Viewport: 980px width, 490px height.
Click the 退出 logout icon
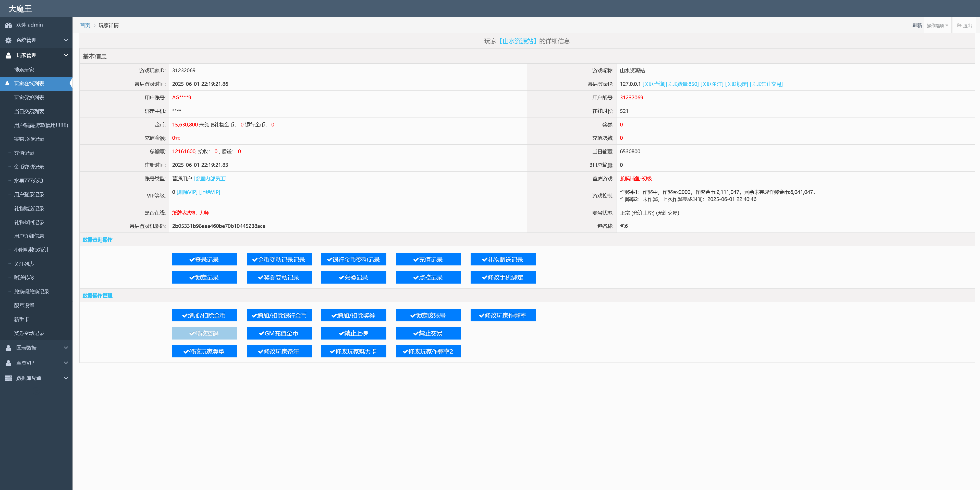pyautogui.click(x=959, y=26)
